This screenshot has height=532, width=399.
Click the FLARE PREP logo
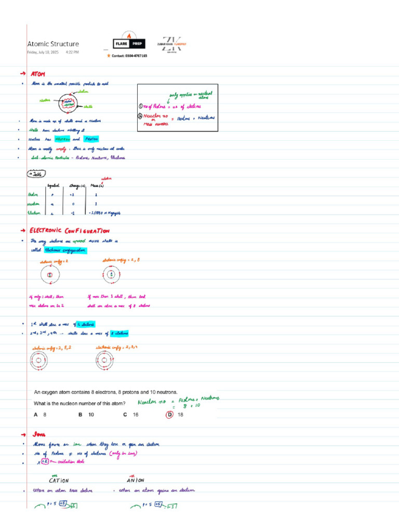point(129,41)
